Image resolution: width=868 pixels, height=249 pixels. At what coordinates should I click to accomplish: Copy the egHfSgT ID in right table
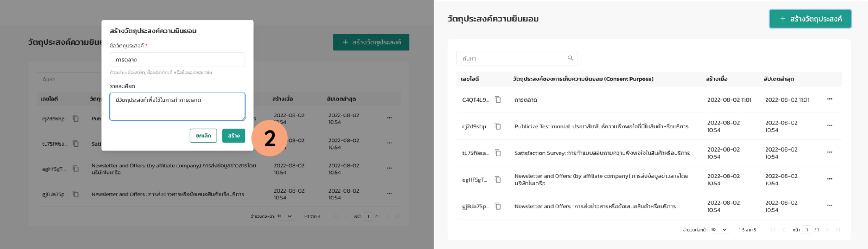[x=498, y=180]
